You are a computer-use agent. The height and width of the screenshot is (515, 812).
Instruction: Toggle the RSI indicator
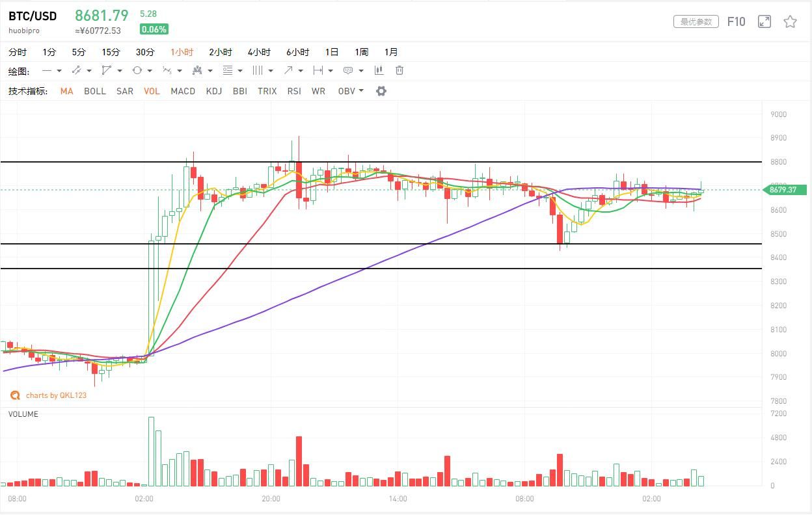tap(294, 91)
